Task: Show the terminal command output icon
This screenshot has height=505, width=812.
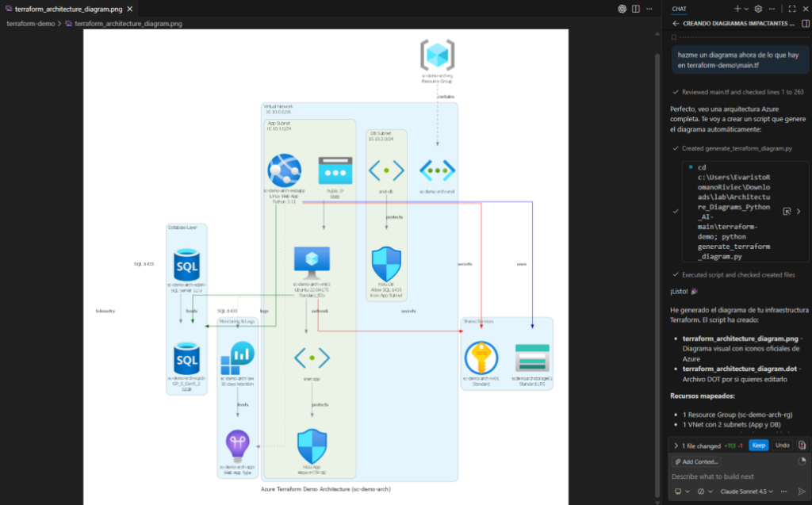Action: tap(786, 212)
